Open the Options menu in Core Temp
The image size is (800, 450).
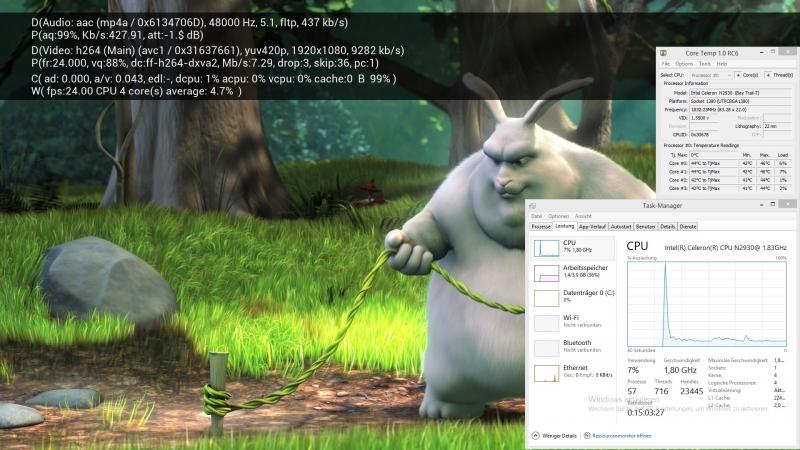(684, 64)
